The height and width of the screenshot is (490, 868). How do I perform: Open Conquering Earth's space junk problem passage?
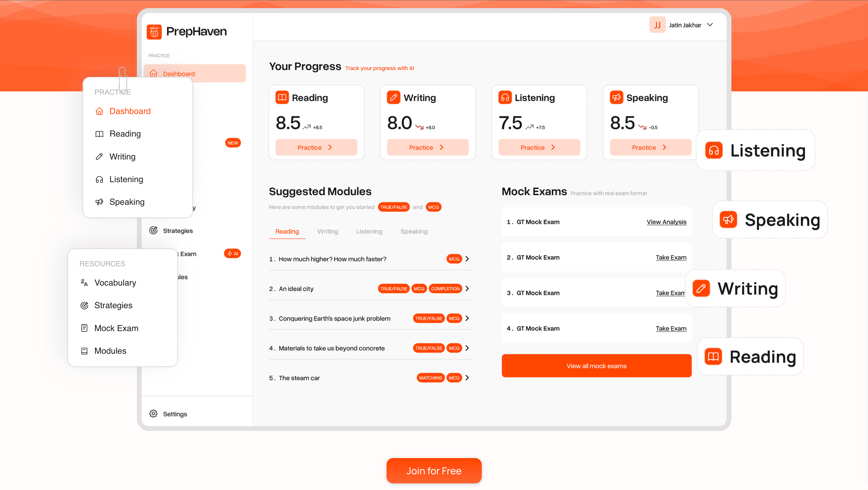pos(334,318)
